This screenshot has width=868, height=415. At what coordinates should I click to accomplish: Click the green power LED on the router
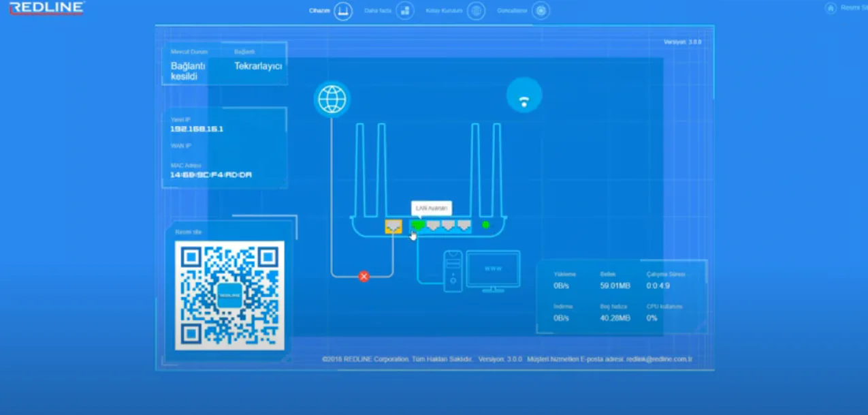click(x=485, y=225)
